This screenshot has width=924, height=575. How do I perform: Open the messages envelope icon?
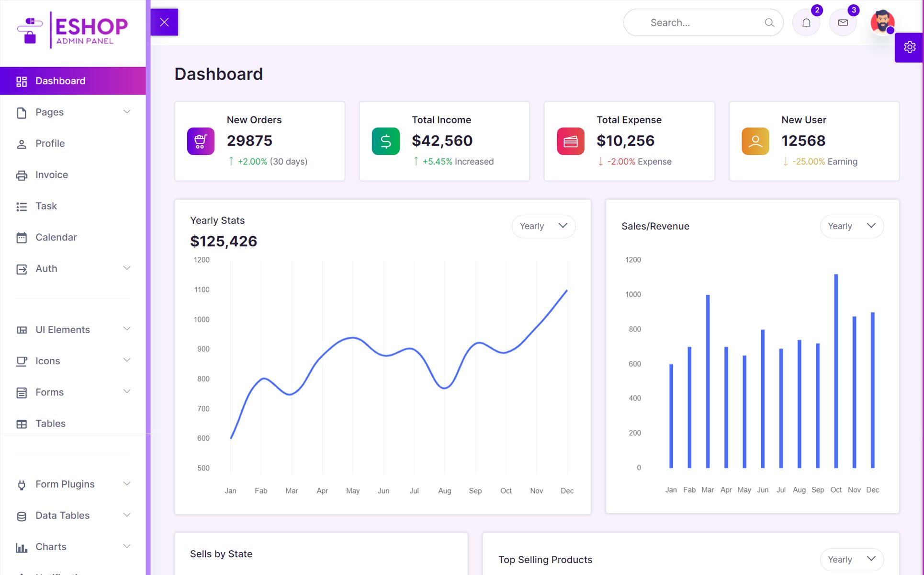point(843,23)
